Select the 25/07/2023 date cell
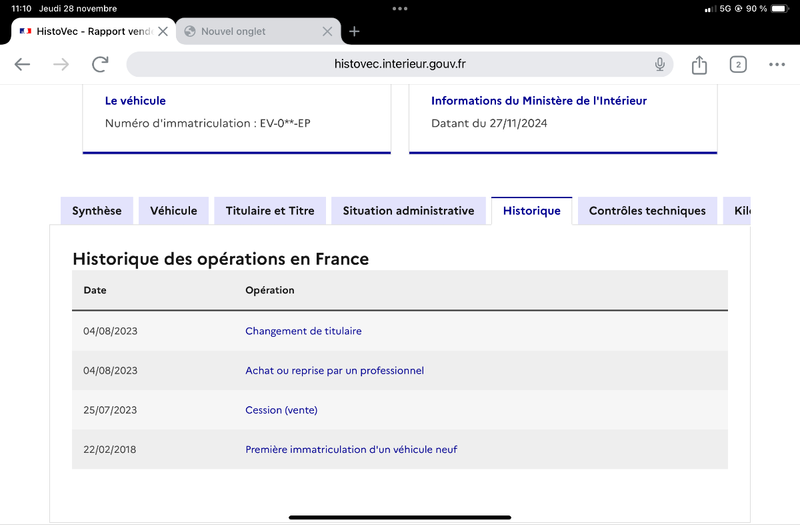The image size is (800, 525). (110, 410)
